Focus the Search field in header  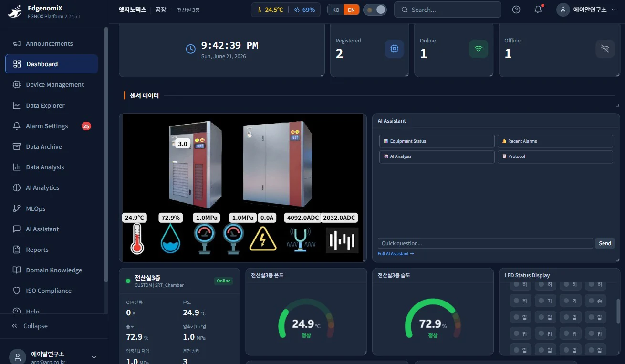pos(448,10)
